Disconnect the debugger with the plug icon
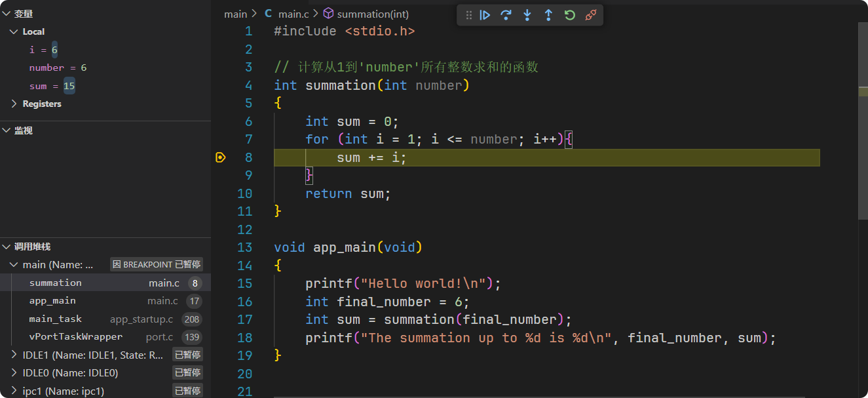 (x=591, y=15)
